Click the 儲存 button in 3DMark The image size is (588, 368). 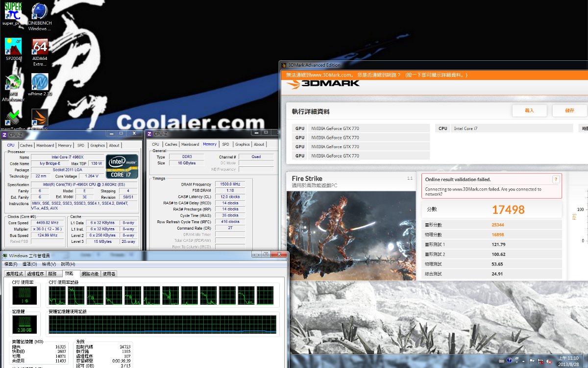(569, 111)
